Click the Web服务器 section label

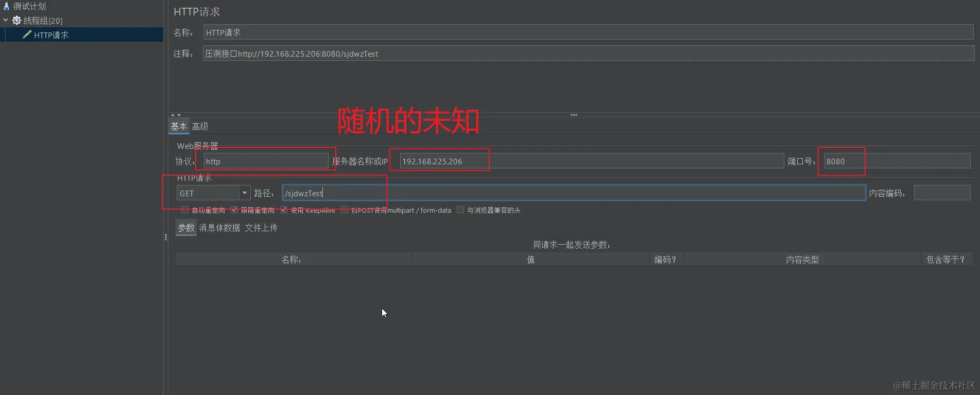click(x=198, y=146)
